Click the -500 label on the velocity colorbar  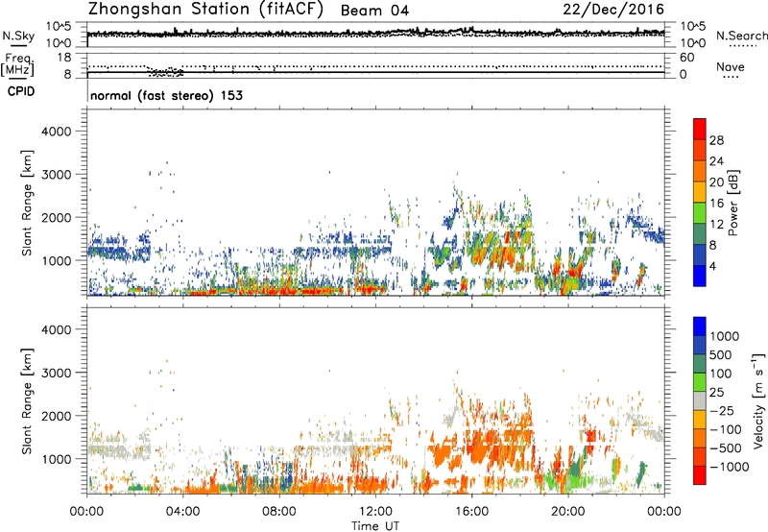point(726,447)
